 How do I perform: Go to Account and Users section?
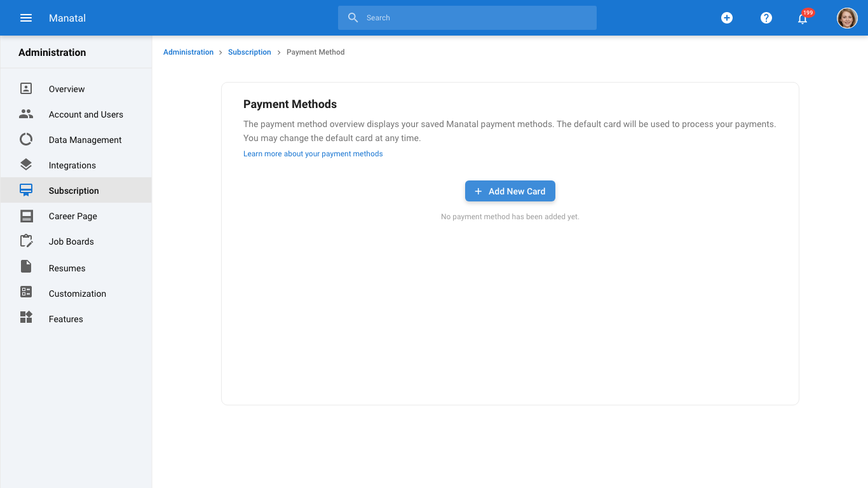coord(76,114)
